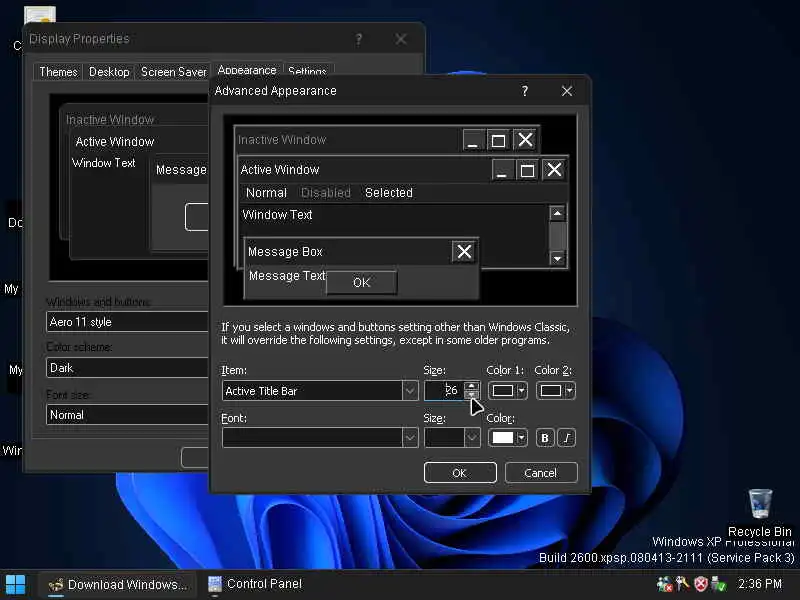This screenshot has height=600, width=800.
Task: Click the Normal menu item in preview
Action: (x=266, y=193)
